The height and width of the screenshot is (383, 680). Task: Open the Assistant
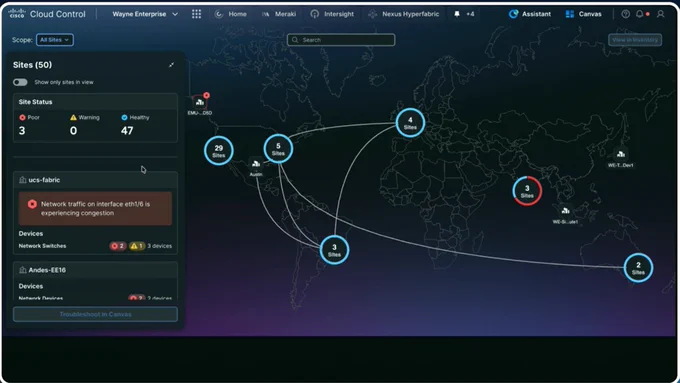pyautogui.click(x=530, y=14)
